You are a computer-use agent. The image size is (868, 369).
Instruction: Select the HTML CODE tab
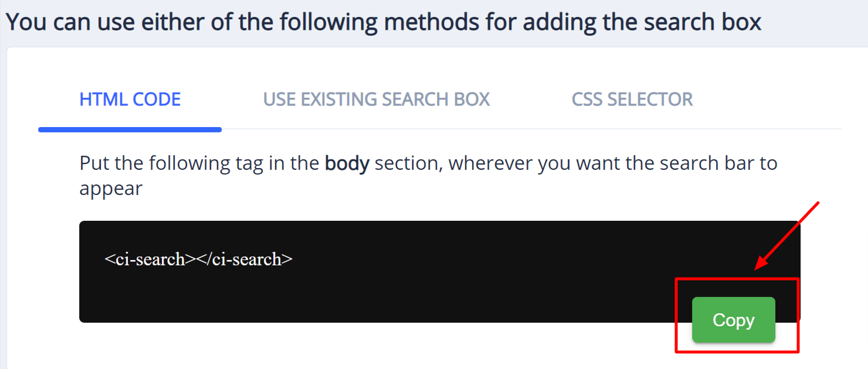pyautogui.click(x=130, y=99)
